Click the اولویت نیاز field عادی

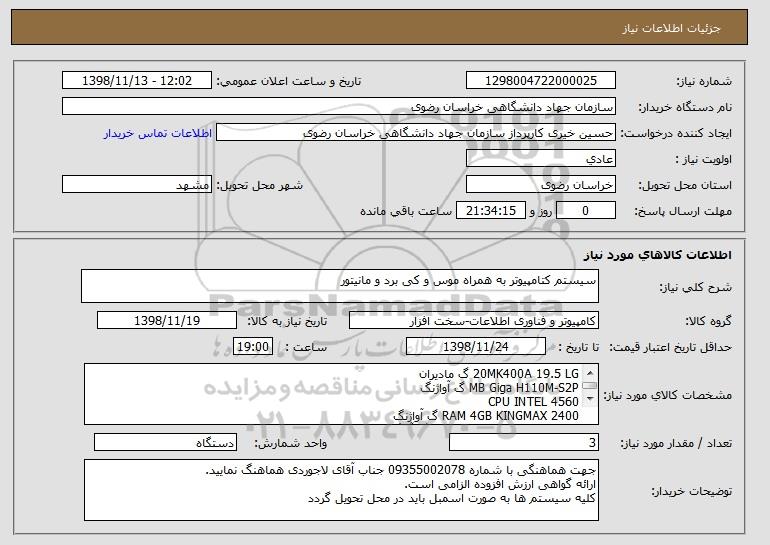tap(541, 159)
